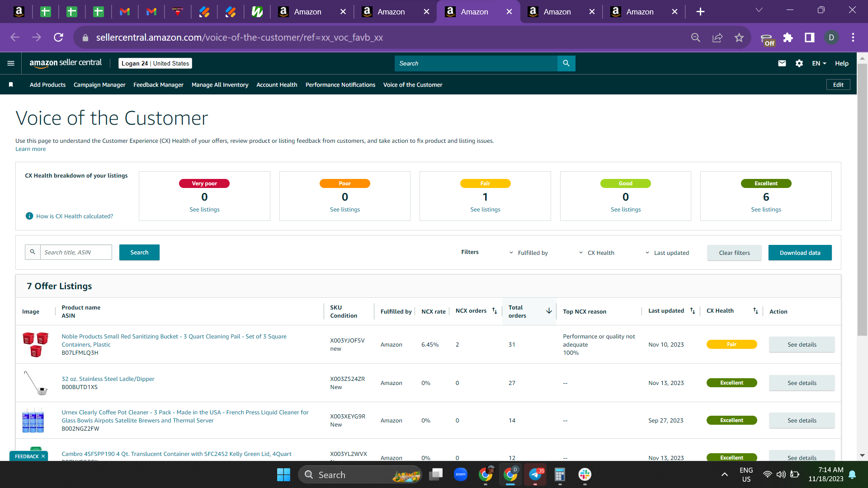Screen dimensions: 868x488
Task: Open the EN language dropdown
Action: point(819,63)
